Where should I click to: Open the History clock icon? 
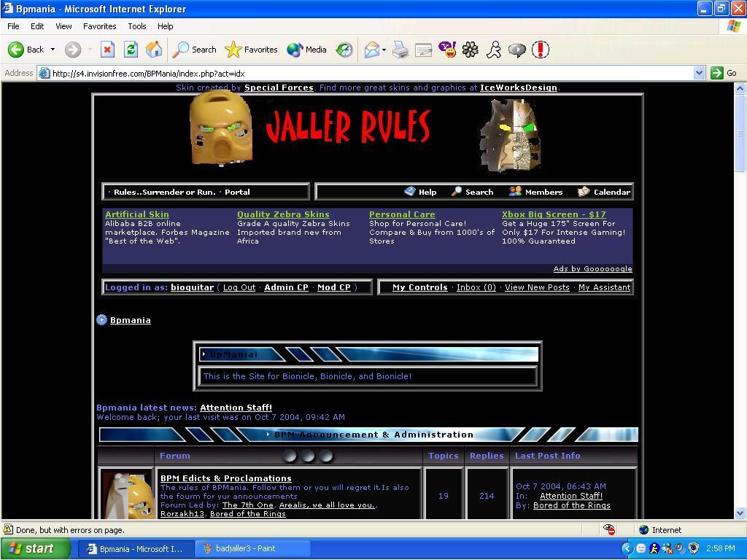coord(344,50)
